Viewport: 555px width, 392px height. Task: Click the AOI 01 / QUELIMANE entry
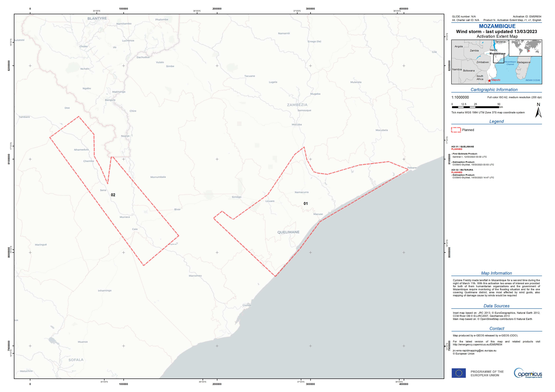(x=462, y=147)
